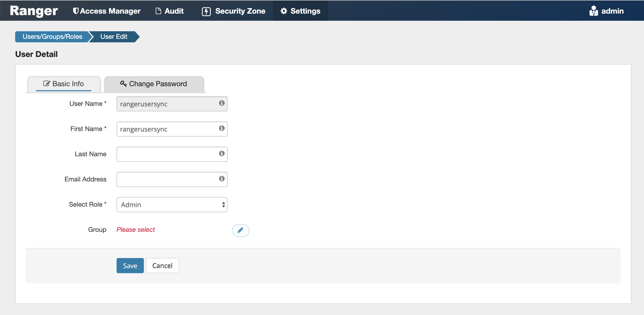The image size is (644, 315).
Task: Go back to Users/Groups/Roles breadcrumb
Action: coord(52,37)
